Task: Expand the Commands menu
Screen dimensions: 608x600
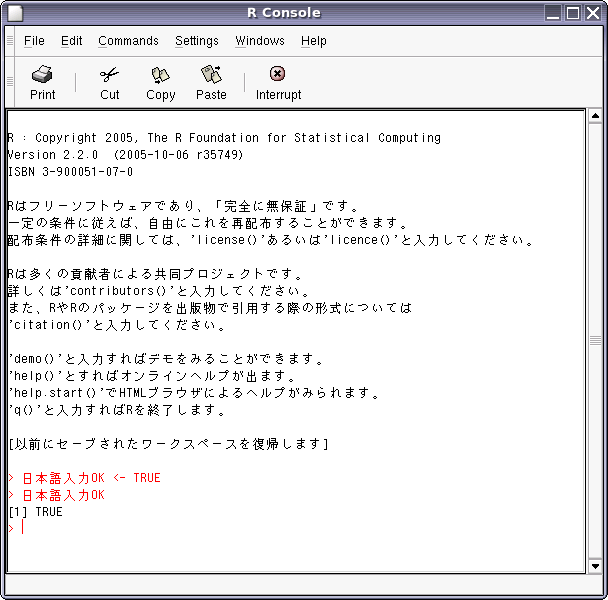Action: [x=128, y=41]
